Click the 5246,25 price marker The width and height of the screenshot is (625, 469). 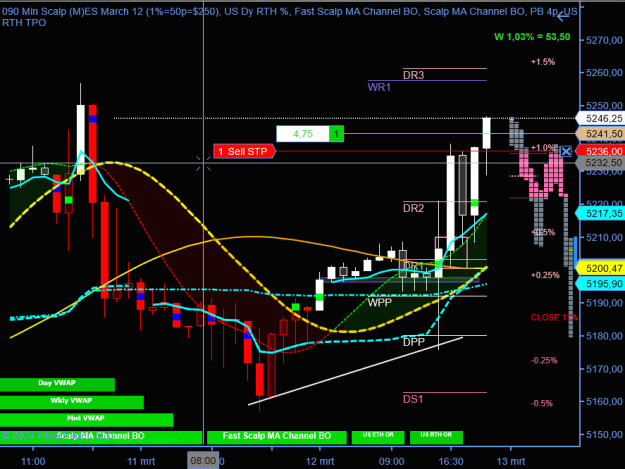click(599, 118)
